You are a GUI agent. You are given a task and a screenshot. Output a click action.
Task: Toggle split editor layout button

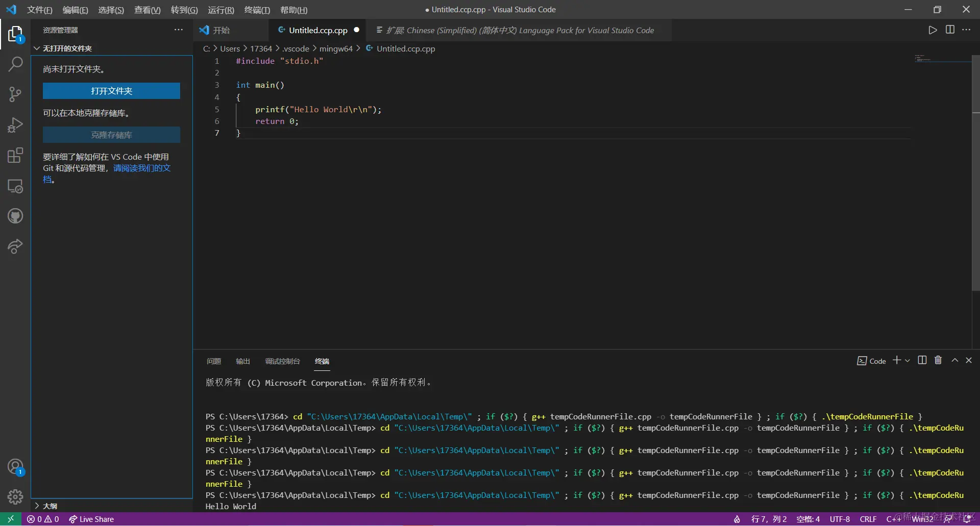[950, 30]
